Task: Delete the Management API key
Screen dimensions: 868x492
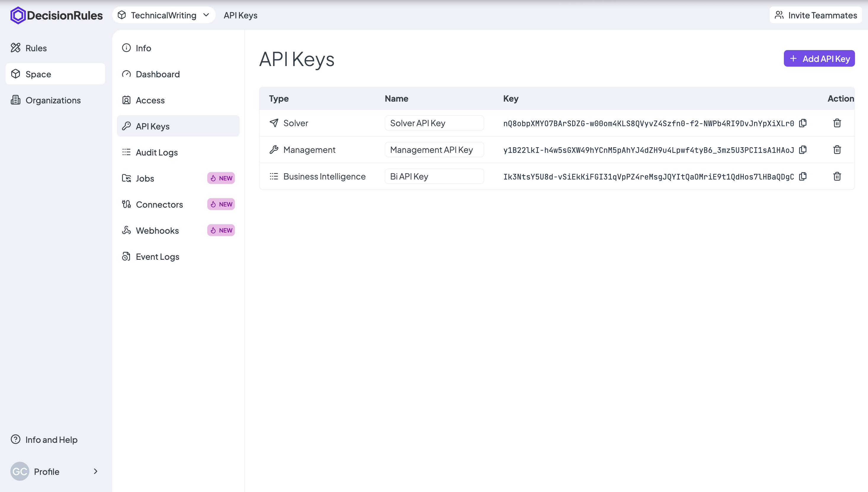Action: pos(837,150)
